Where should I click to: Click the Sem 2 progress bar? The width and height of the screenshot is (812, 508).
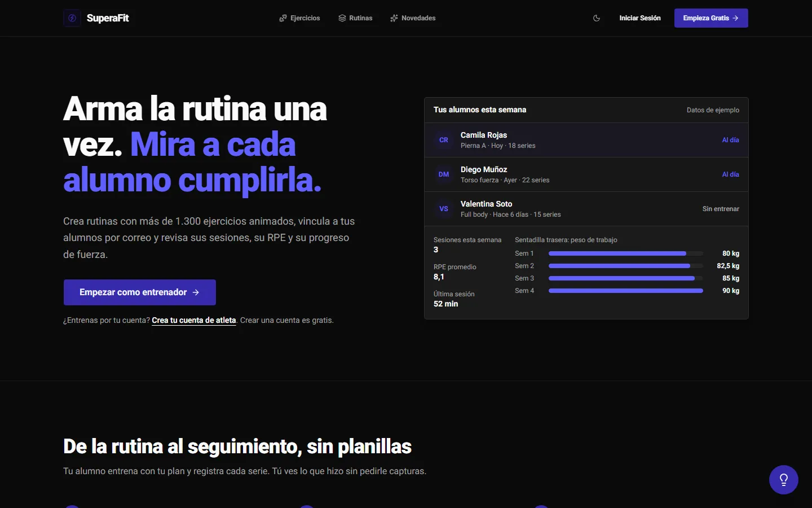point(626,266)
